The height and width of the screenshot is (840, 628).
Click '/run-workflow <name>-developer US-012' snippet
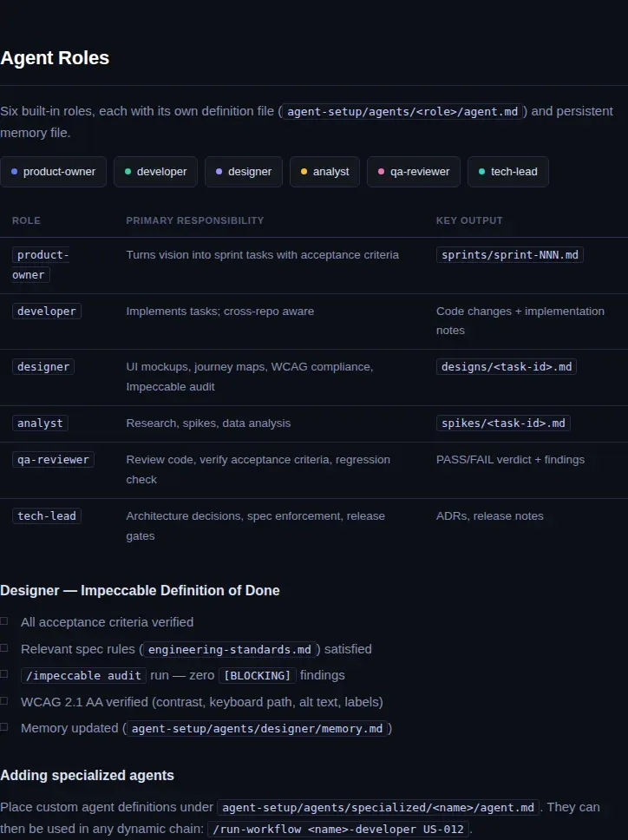pyautogui.click(x=337, y=830)
